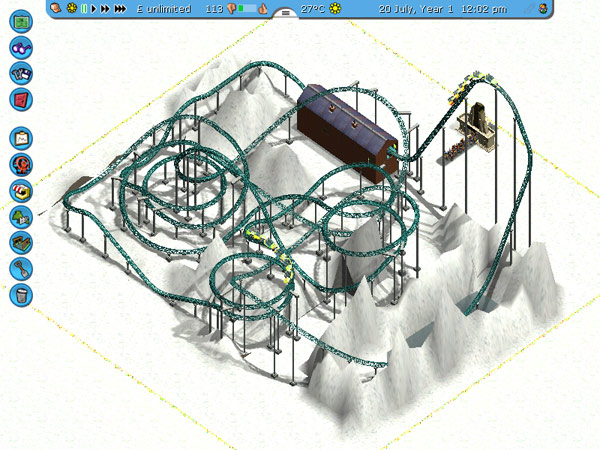Click the thumbs-down rating icon
Viewport: 600px width, 450px height.
pyautogui.click(x=232, y=9)
